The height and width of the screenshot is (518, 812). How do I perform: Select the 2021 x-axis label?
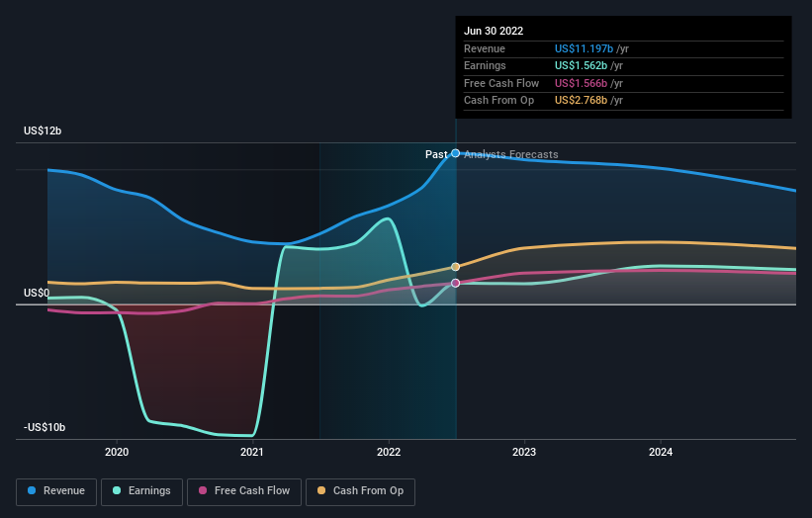click(x=252, y=452)
